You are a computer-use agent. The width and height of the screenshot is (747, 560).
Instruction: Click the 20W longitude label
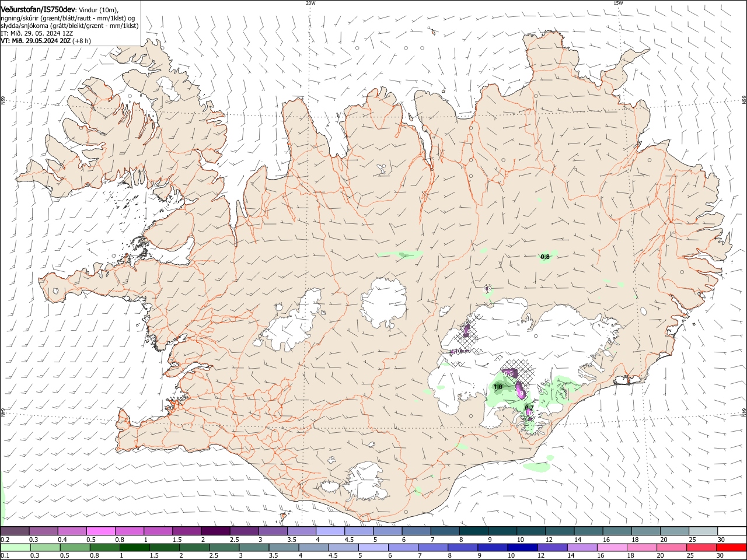click(x=310, y=3)
